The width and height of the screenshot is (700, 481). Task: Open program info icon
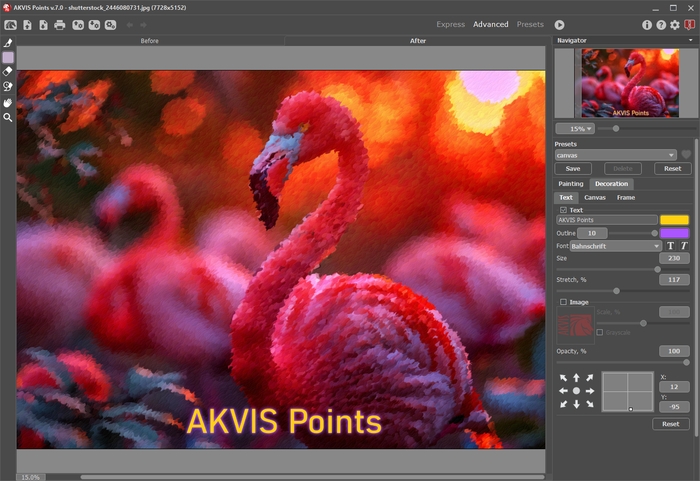tap(646, 25)
